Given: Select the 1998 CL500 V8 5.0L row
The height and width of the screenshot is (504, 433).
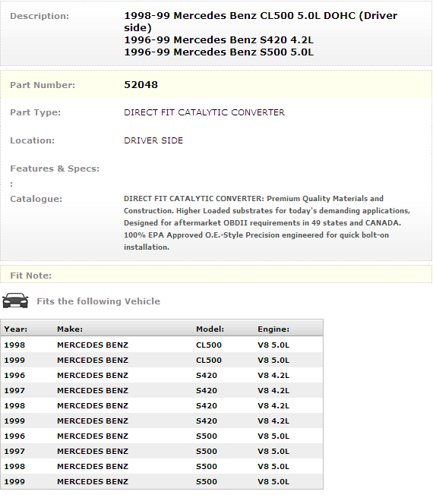Looking at the screenshot, I should [162, 345].
